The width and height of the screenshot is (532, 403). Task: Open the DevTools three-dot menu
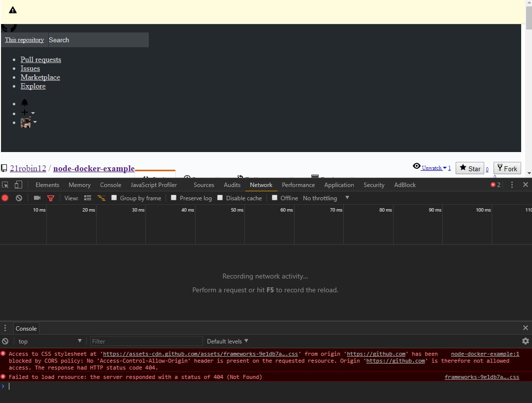512,185
